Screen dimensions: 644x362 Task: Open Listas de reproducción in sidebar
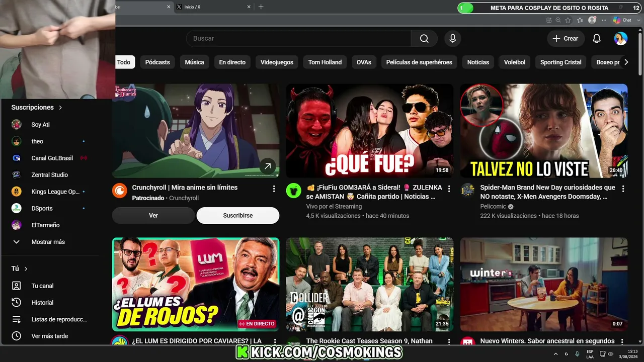tap(49, 319)
